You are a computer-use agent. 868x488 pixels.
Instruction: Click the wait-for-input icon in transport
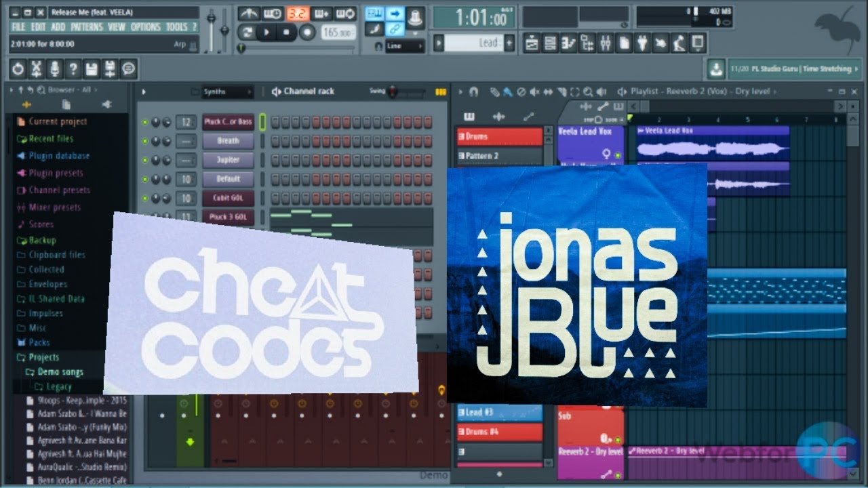tap(273, 14)
